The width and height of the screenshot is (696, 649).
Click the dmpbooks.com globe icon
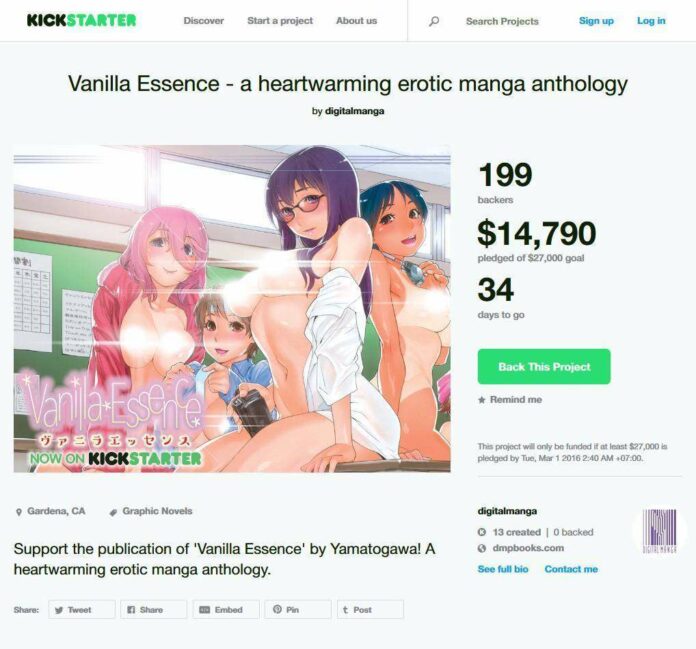coord(482,548)
